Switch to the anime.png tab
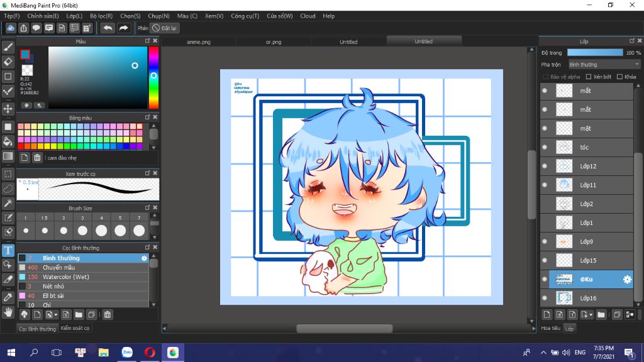 [199, 42]
